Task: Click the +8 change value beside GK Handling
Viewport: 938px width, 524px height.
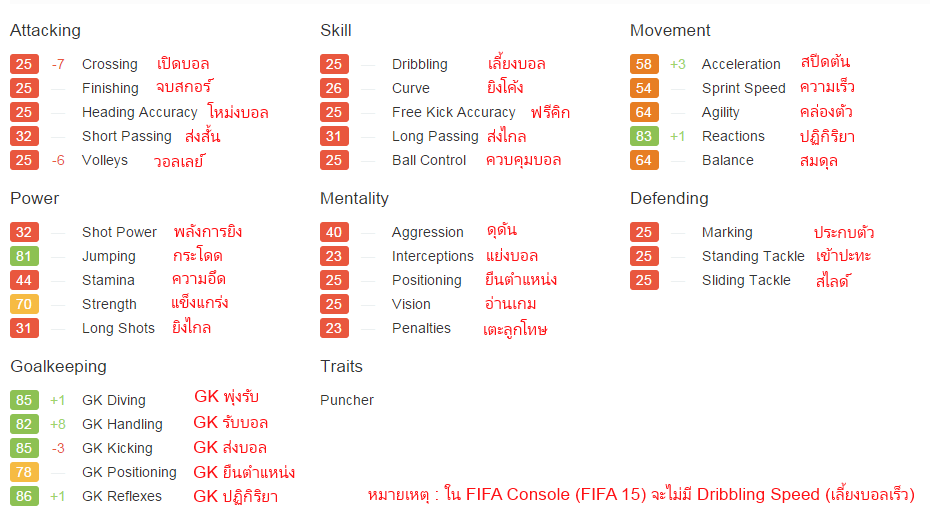Action: pyautogui.click(x=58, y=424)
